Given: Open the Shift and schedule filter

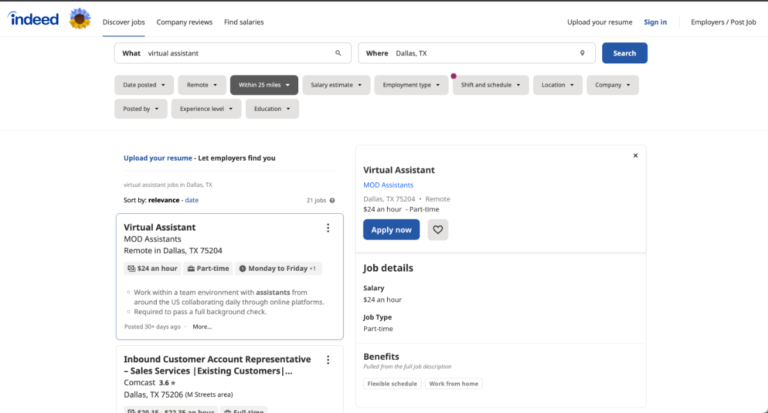Looking at the screenshot, I should tap(491, 85).
